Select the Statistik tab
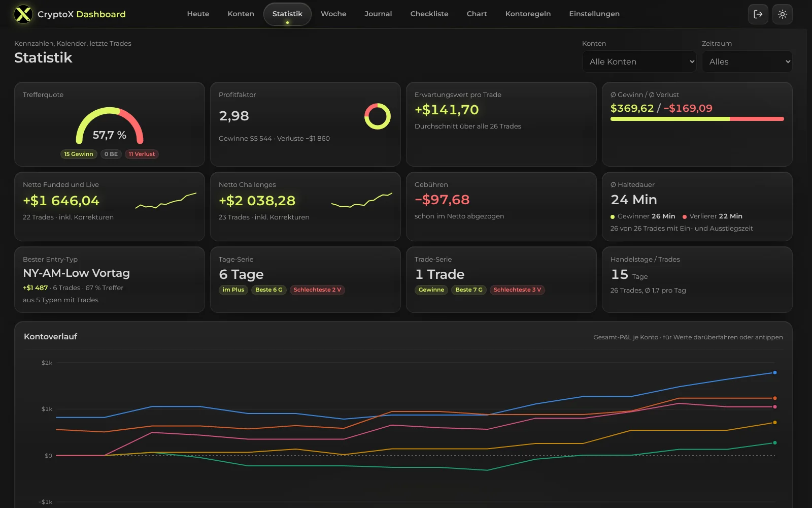This screenshot has width=812, height=508. [287, 14]
